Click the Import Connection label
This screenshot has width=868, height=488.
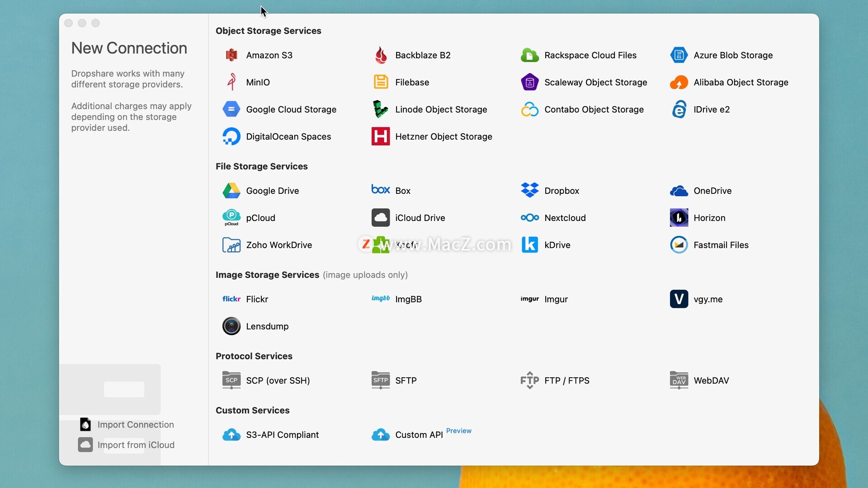[136, 425]
